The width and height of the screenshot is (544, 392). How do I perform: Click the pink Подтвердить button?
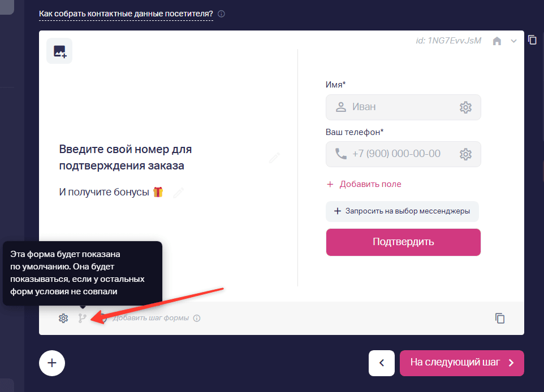(403, 242)
